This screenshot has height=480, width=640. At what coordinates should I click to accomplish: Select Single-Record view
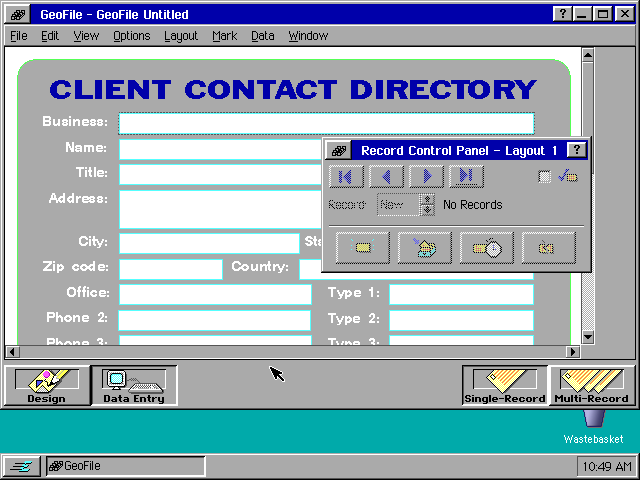(x=504, y=386)
